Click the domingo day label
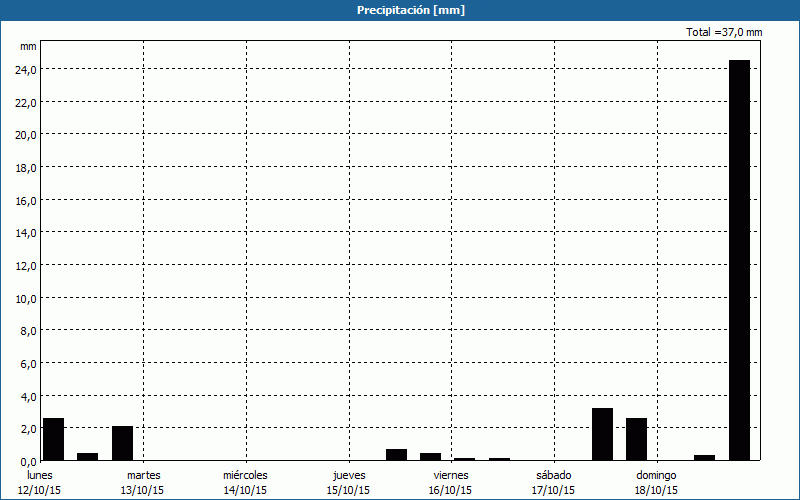Screen dimensions: 800x500 click(x=656, y=476)
